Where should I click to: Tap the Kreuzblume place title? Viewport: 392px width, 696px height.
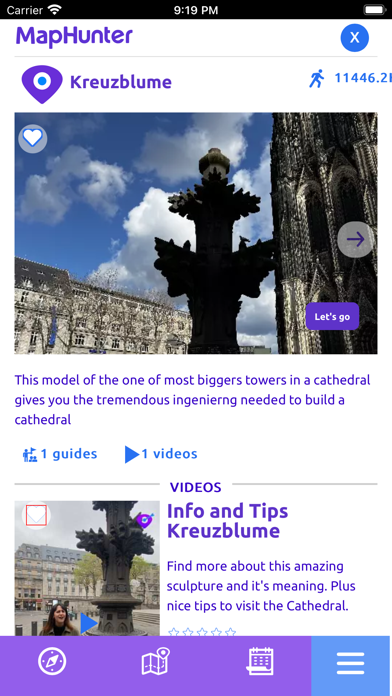pyautogui.click(x=121, y=83)
